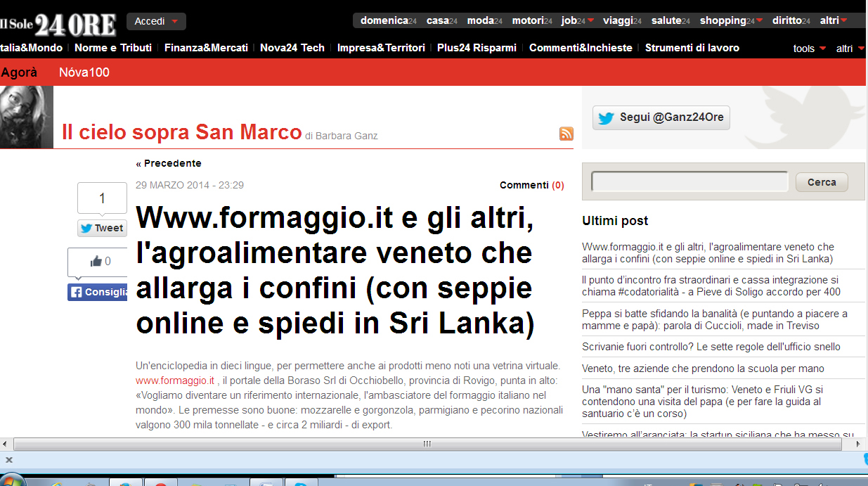
Task: Click the thumbs-up like counter box
Action: (x=98, y=262)
